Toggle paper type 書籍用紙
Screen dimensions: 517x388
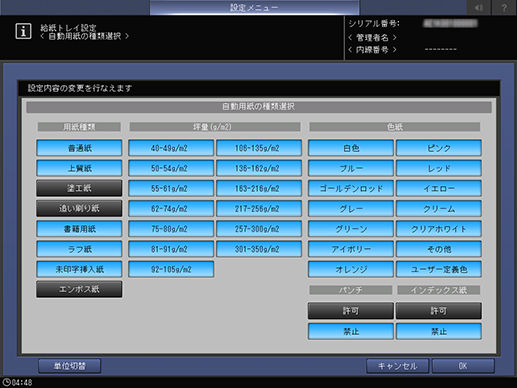(79, 229)
